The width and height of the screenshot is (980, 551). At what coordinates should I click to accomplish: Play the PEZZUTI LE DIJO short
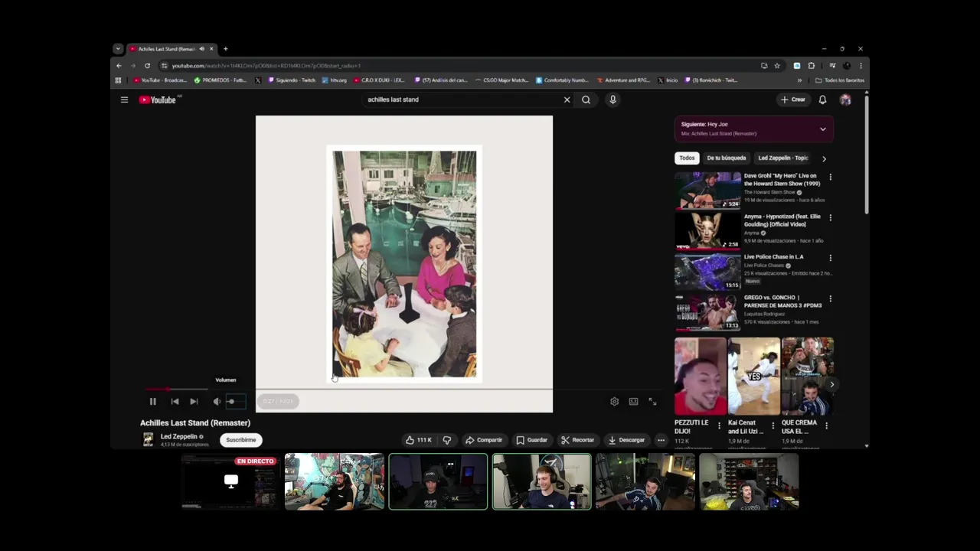tap(700, 377)
